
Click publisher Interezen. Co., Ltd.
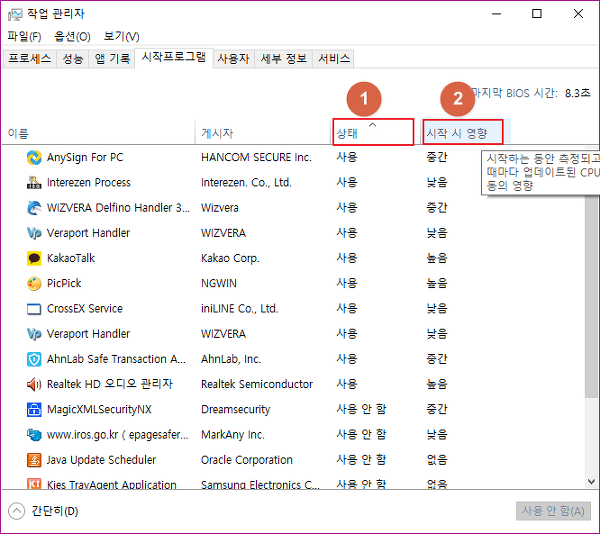click(x=246, y=183)
